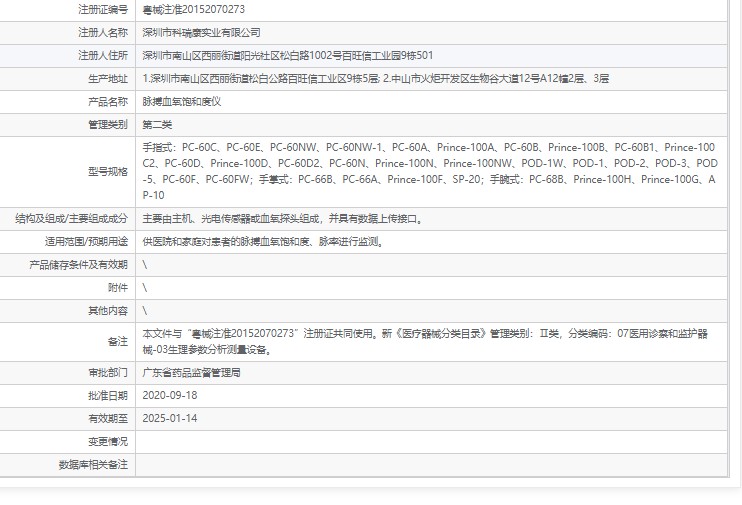The width and height of the screenshot is (742, 505).
Task: Select intended use text 供医院和家庭对患者
Action: (x=263, y=242)
